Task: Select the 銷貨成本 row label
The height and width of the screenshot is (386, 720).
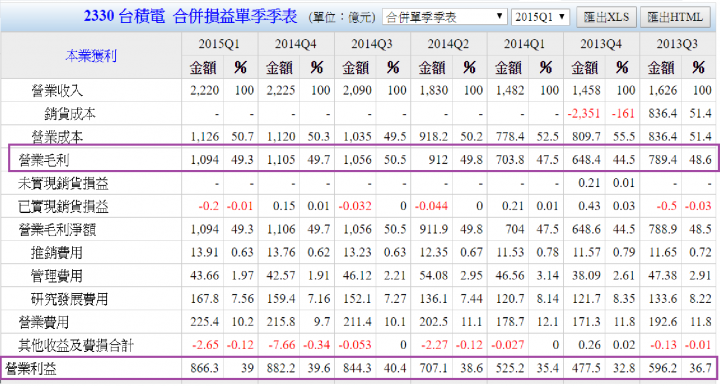Action: tap(70, 113)
